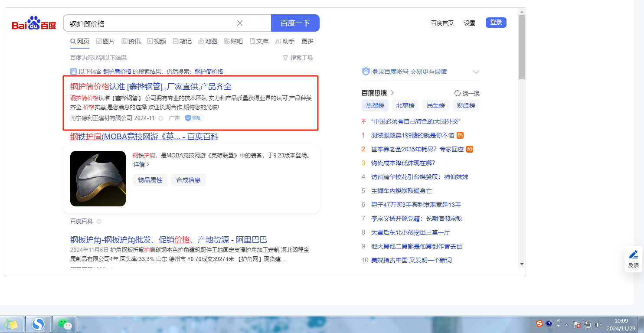The height and width of the screenshot is (333, 644).
Task: Click the 保障 shield badge on the ad
Action: pos(194,118)
